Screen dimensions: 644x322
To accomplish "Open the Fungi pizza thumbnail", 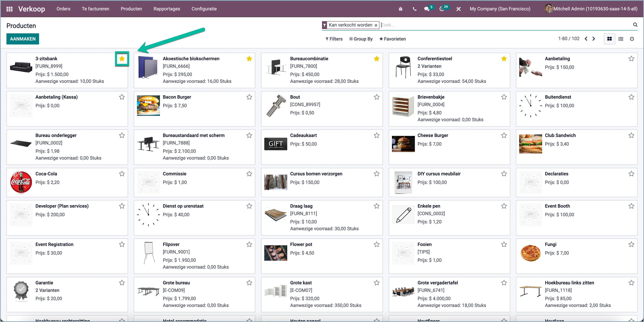I will (x=531, y=253).
